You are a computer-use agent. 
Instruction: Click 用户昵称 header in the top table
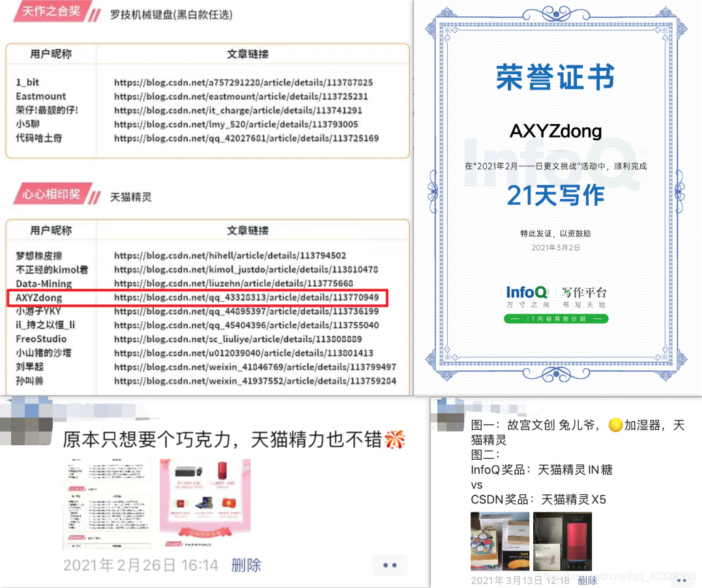point(51,54)
